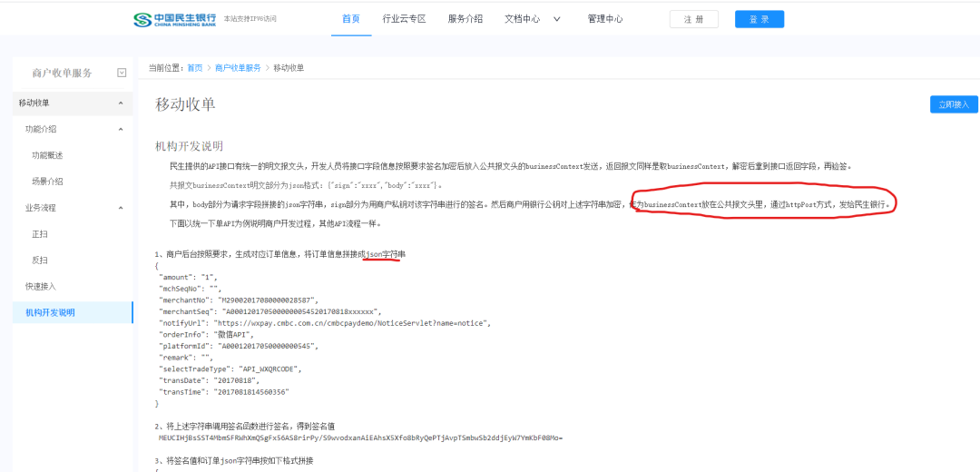Click the 本站支持IPV6访问 text
Screen dimensions: 980x472
pos(250,19)
